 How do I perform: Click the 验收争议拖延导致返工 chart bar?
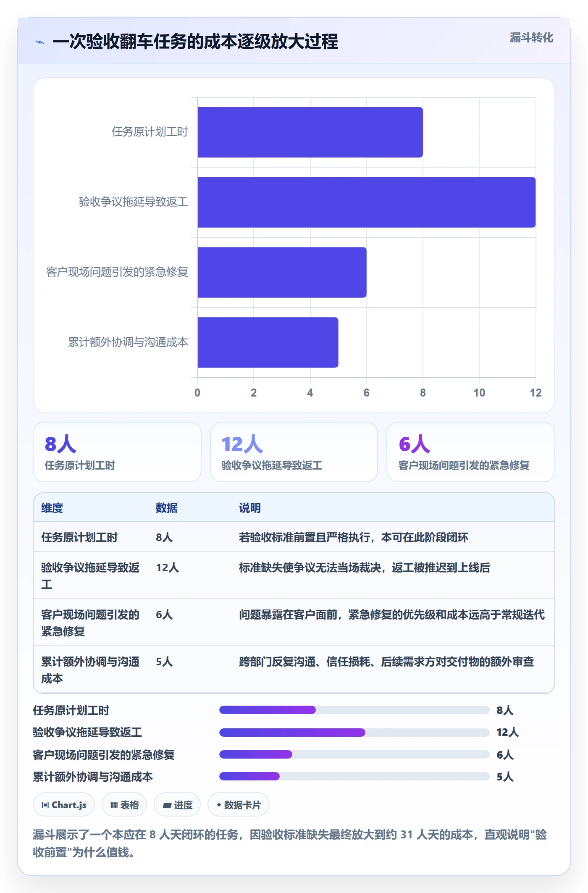(x=366, y=202)
